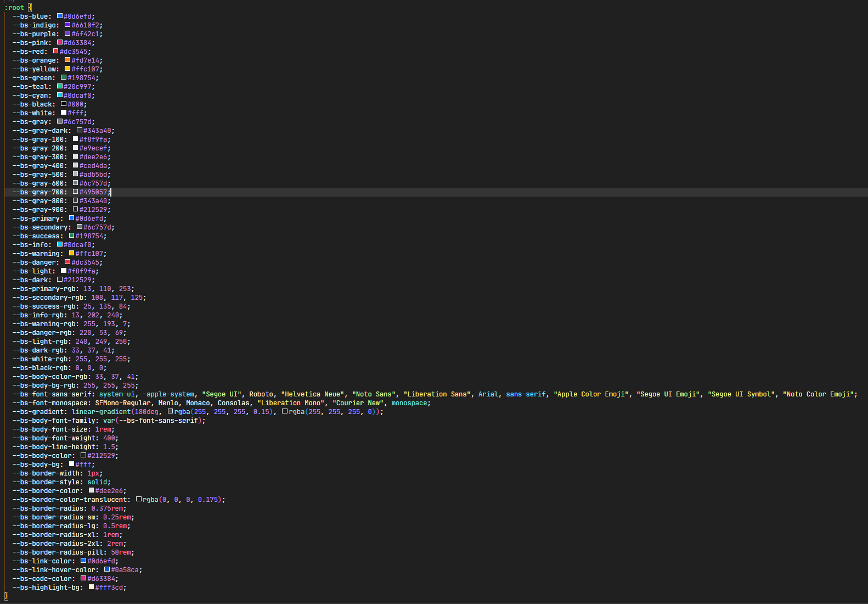This screenshot has width=868, height=604.
Task: Open the --bs-yellow color swatch
Action: coord(67,69)
